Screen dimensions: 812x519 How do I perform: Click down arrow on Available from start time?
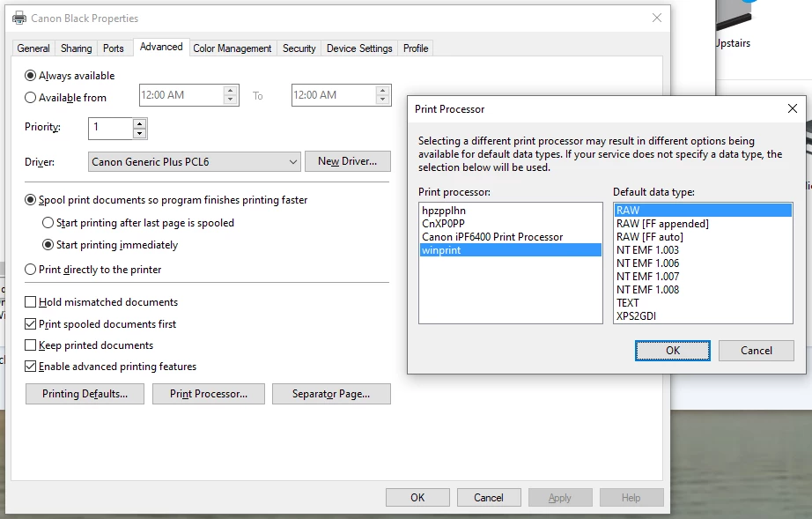(231, 100)
